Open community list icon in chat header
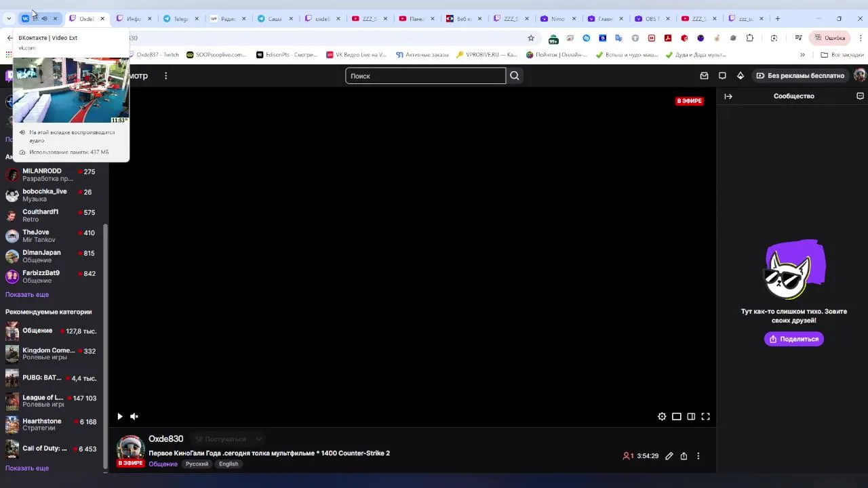Image resolution: width=868 pixels, height=488 pixels. (860, 96)
